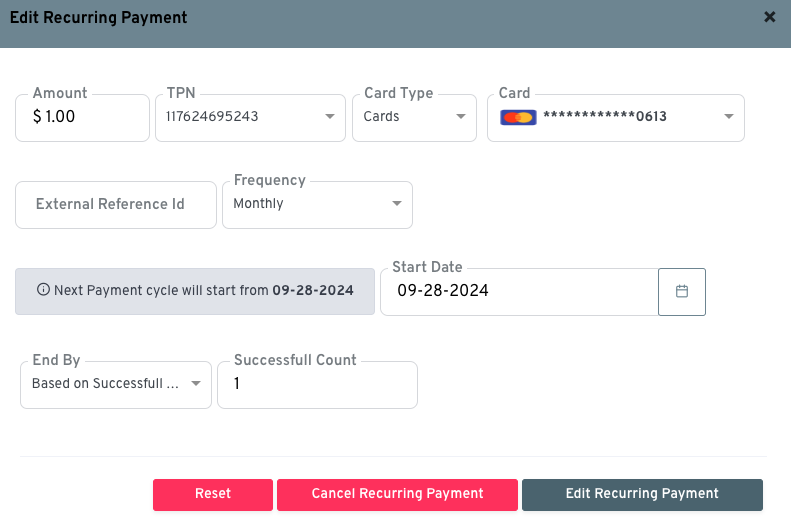
Task: Select the Successfull Count input field
Action: [x=316, y=384]
